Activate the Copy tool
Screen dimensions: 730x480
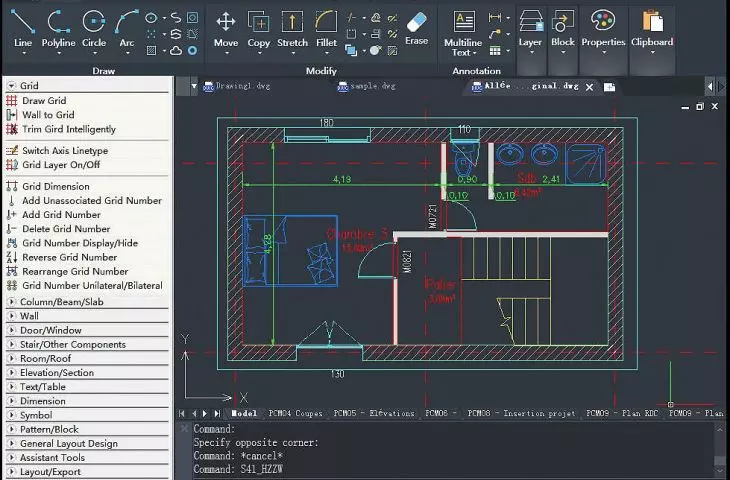click(x=258, y=28)
